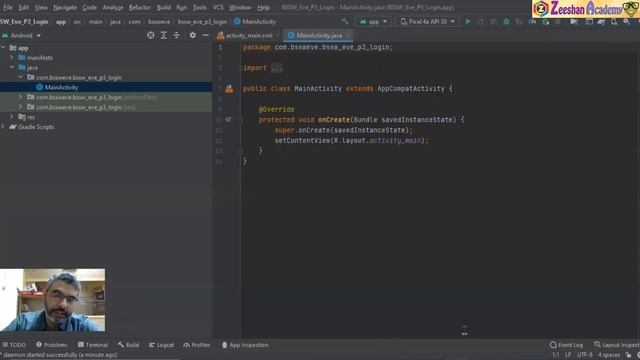Screen dimensions: 640x360
Task: Select MainActivity in the project tree
Action: [61, 87]
